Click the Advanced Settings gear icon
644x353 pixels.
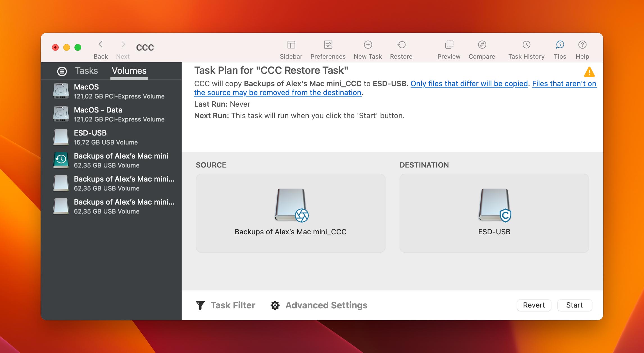click(x=275, y=305)
